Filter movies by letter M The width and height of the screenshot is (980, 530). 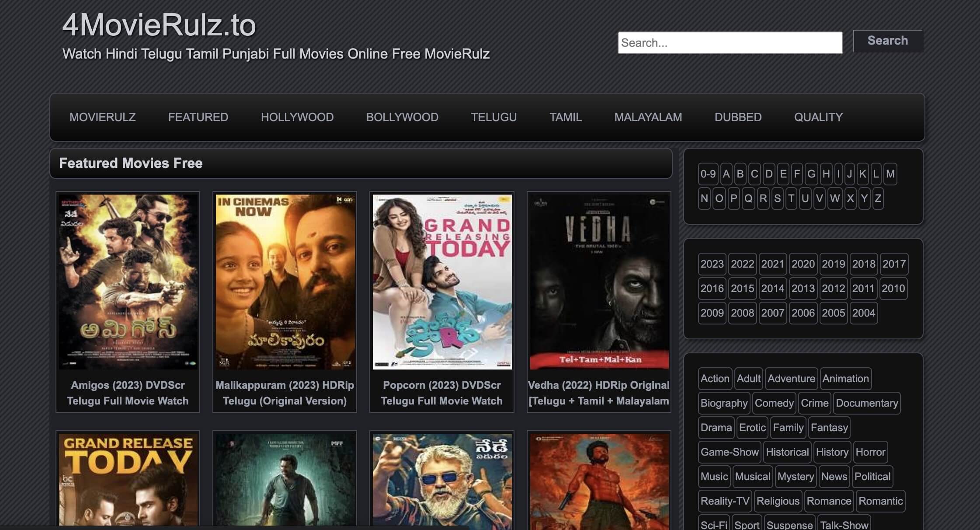tap(890, 174)
